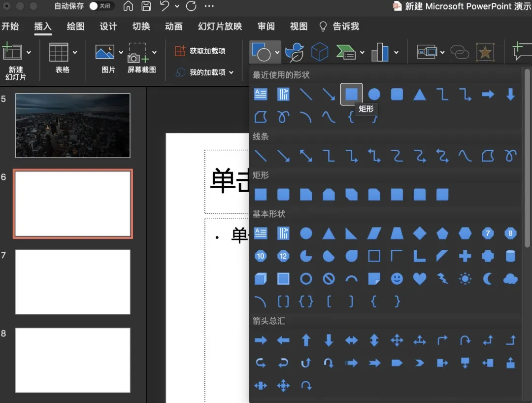Switch to the 设计 tab

108,27
